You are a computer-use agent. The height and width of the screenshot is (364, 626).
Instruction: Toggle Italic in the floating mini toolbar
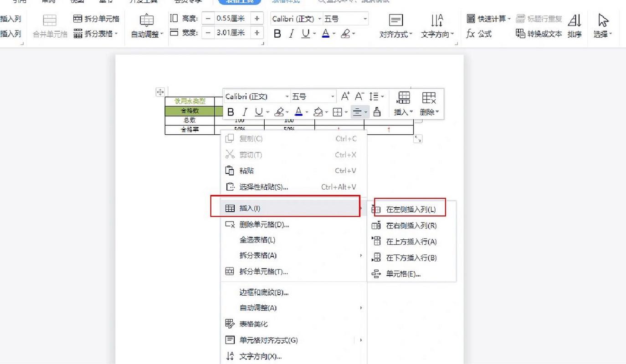245,112
